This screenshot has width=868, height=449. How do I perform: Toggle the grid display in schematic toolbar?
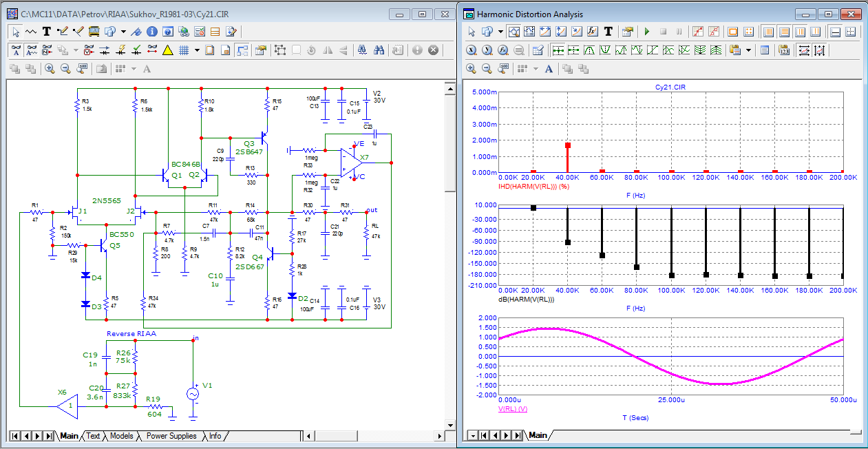click(x=184, y=50)
